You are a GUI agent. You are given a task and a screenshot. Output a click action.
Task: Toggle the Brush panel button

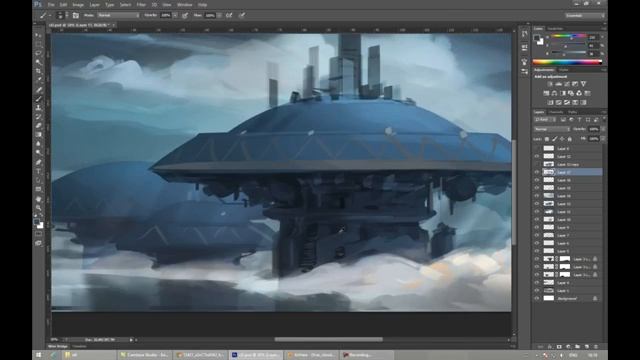click(76, 15)
